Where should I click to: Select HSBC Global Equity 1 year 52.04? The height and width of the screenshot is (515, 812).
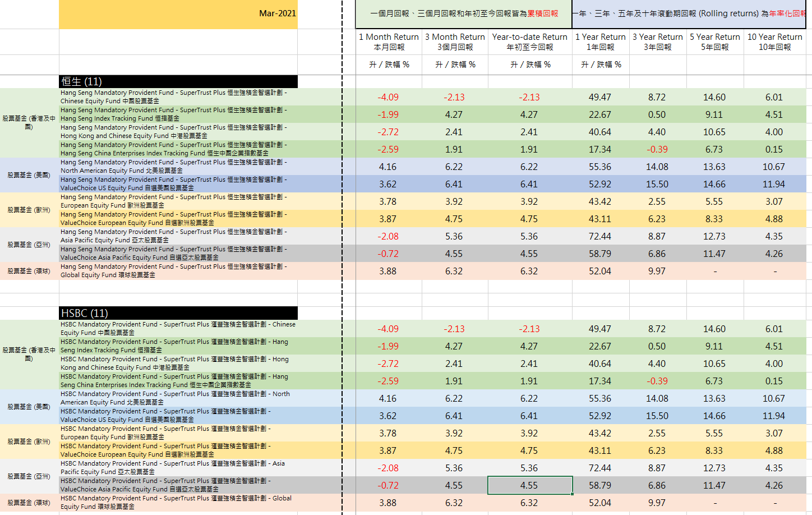[x=601, y=503]
